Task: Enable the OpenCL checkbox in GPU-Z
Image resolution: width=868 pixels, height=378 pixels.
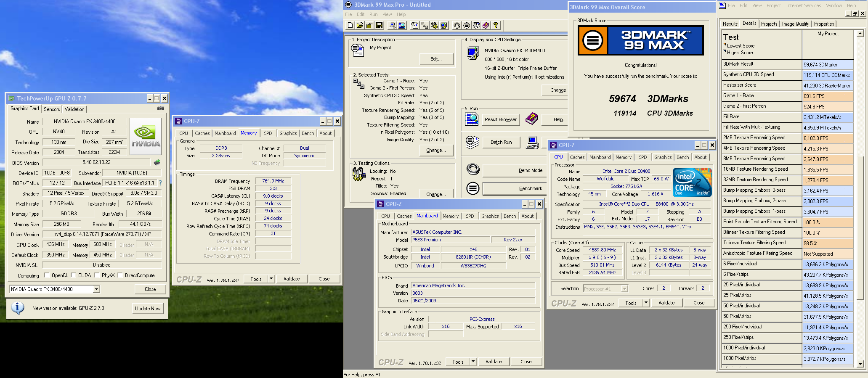Action: tap(46, 275)
